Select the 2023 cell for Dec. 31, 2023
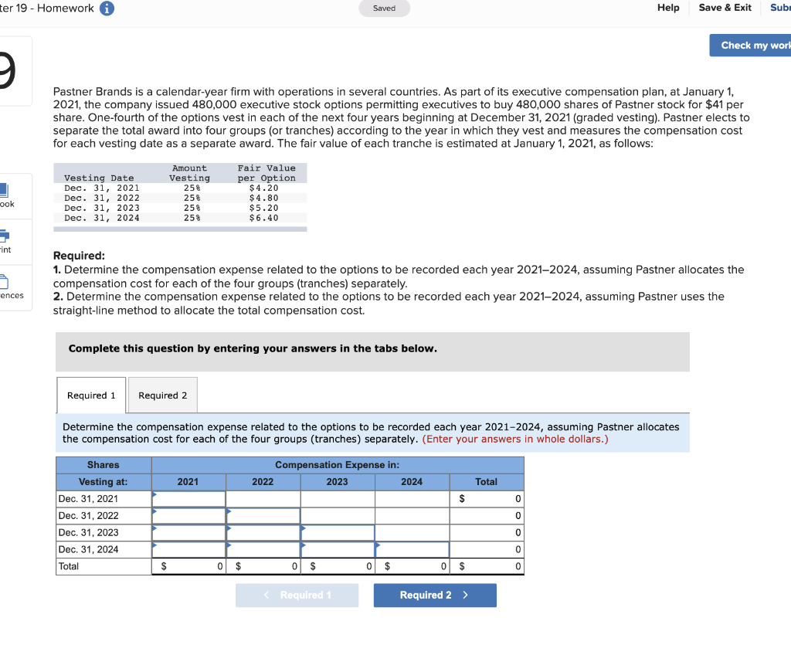 (338, 532)
